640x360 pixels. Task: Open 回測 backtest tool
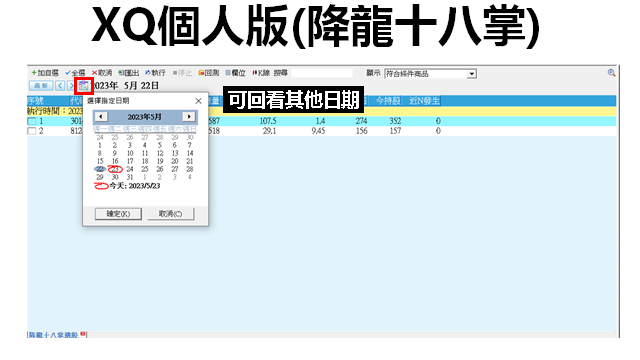(x=201, y=73)
